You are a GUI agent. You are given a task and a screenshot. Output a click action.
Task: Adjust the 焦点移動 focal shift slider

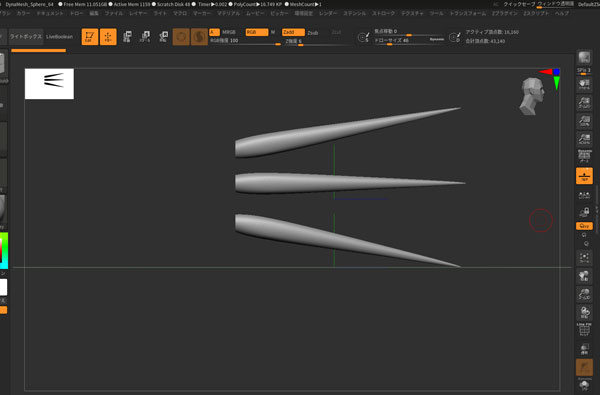409,32
